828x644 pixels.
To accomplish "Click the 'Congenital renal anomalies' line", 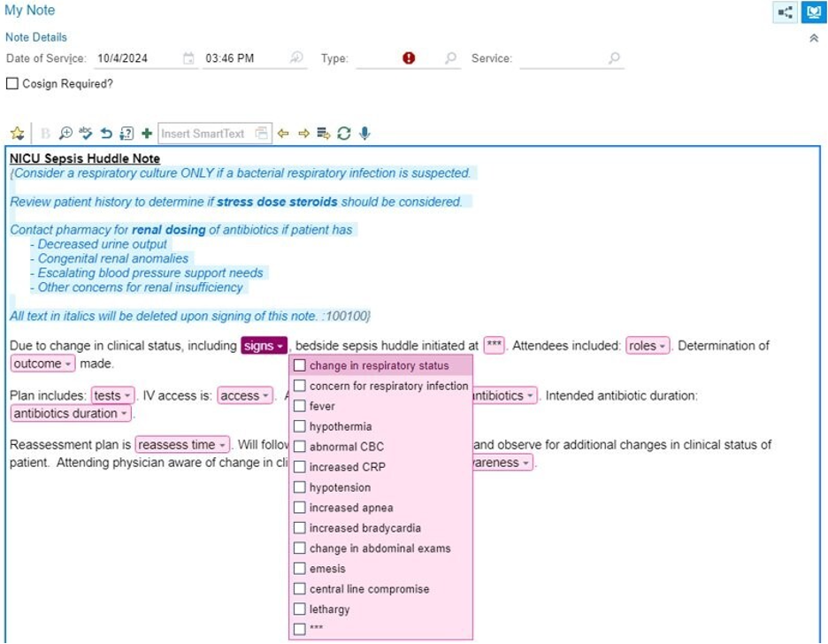I will [110, 258].
